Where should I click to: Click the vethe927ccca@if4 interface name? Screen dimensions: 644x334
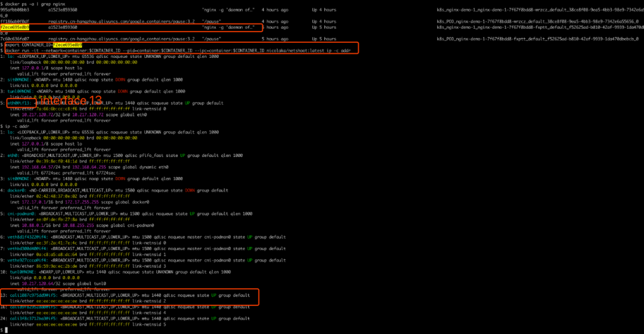pos(27,260)
